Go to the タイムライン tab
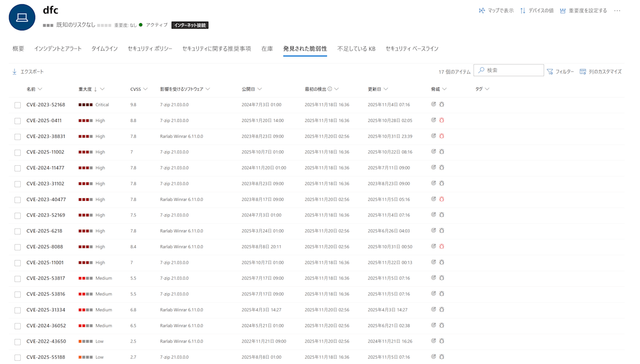This screenshot has width=640, height=364. (x=105, y=48)
